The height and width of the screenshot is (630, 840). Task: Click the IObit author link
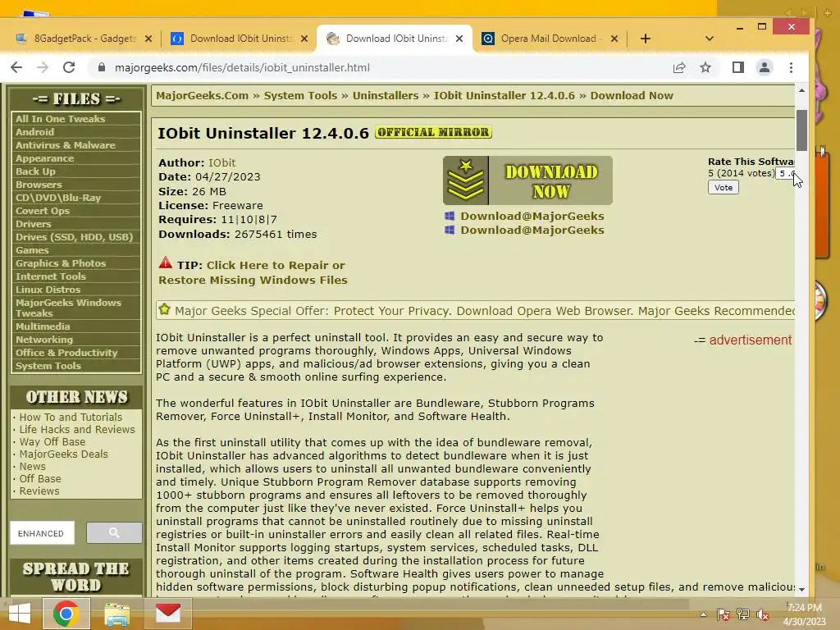pyautogui.click(x=221, y=163)
